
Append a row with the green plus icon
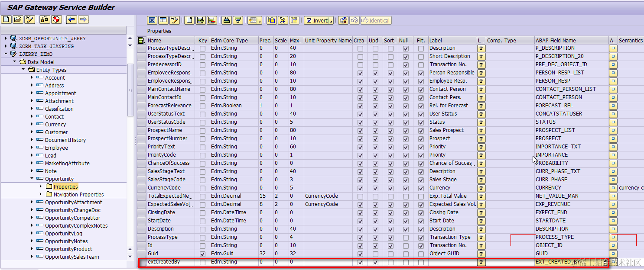coord(201,20)
